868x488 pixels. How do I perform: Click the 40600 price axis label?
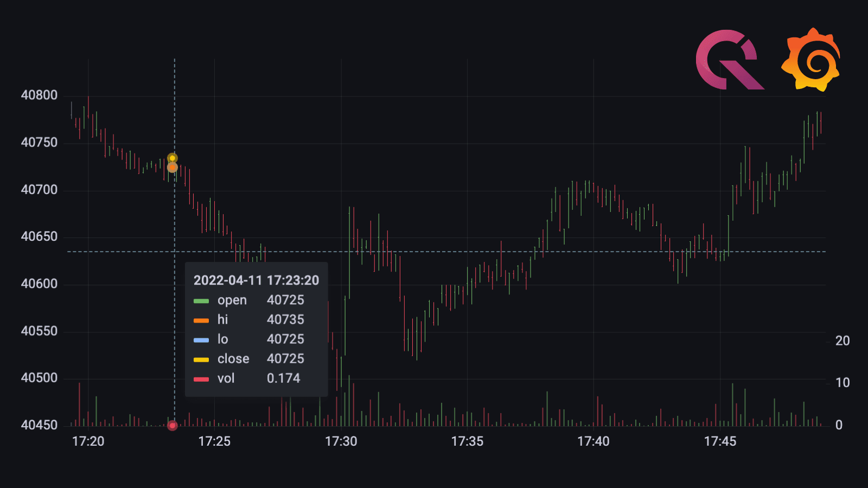pyautogui.click(x=39, y=284)
